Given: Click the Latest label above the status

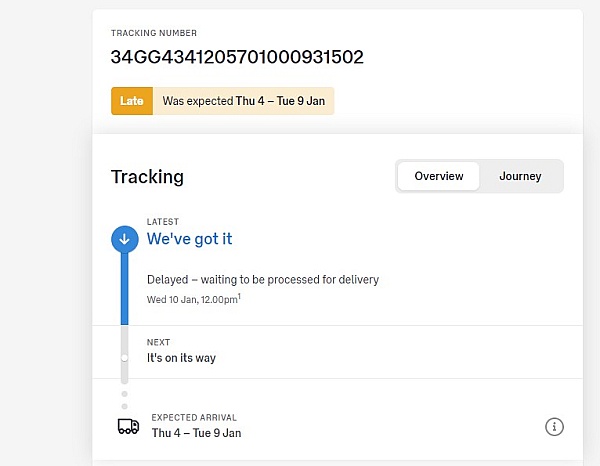Looking at the screenshot, I should [x=160, y=221].
